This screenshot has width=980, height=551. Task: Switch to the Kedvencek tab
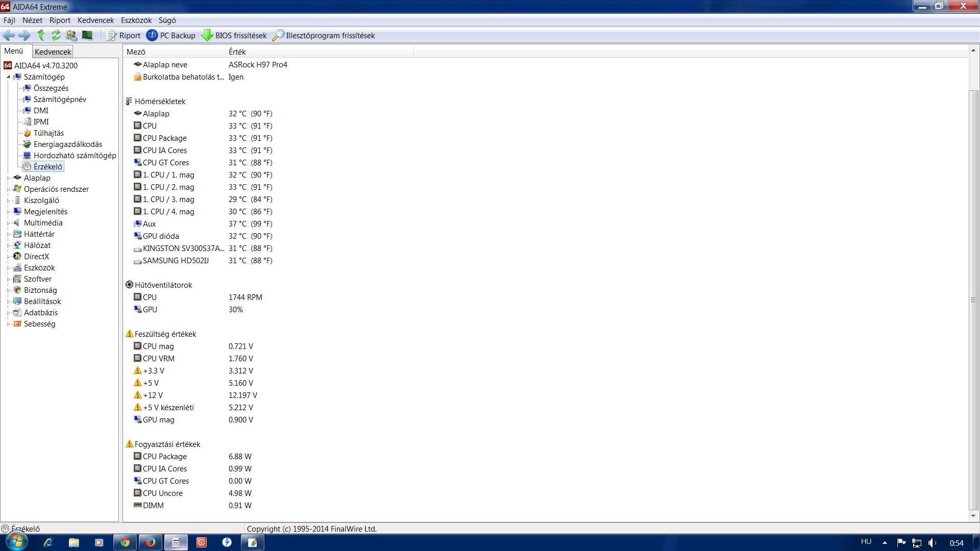53,52
